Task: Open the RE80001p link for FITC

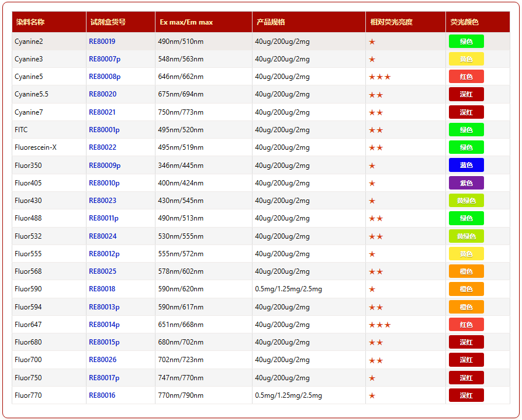Action: tap(104, 130)
